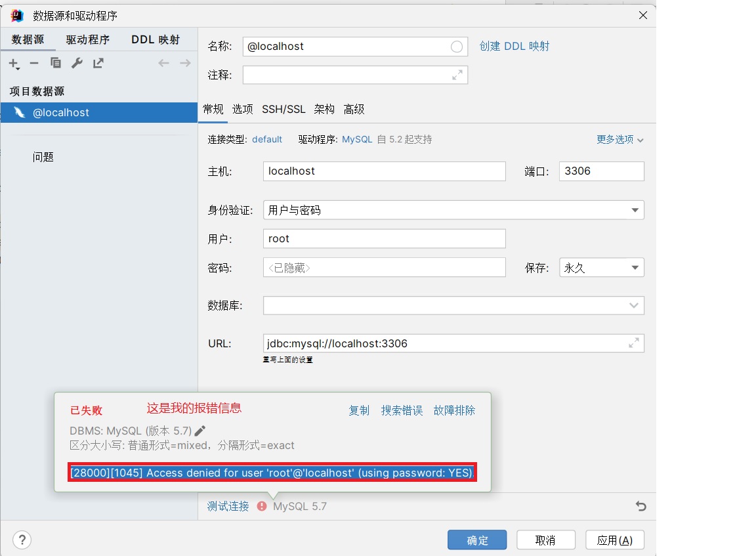Remove the data source using the minus icon

(34, 63)
